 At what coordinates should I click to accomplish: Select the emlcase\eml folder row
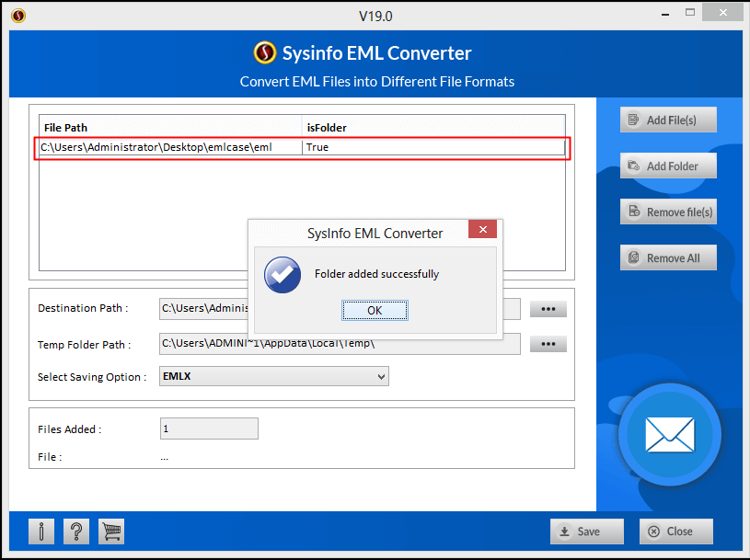(170, 147)
